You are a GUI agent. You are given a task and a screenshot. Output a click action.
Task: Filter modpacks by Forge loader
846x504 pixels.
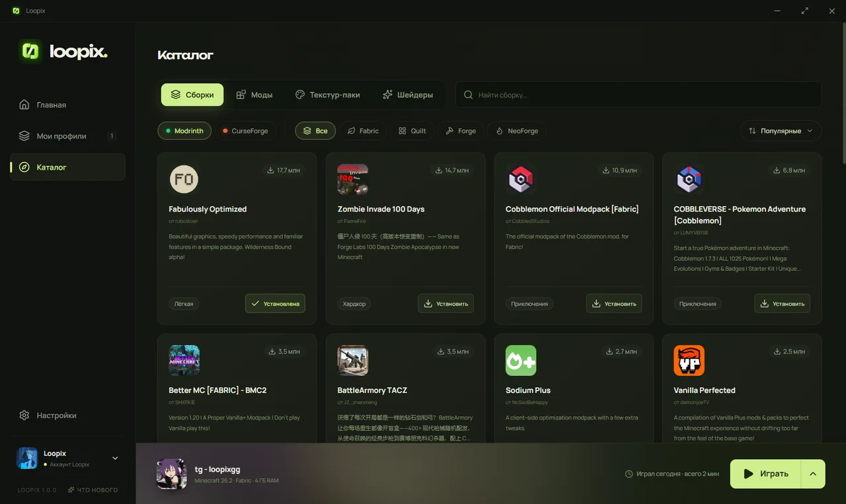[x=461, y=131]
